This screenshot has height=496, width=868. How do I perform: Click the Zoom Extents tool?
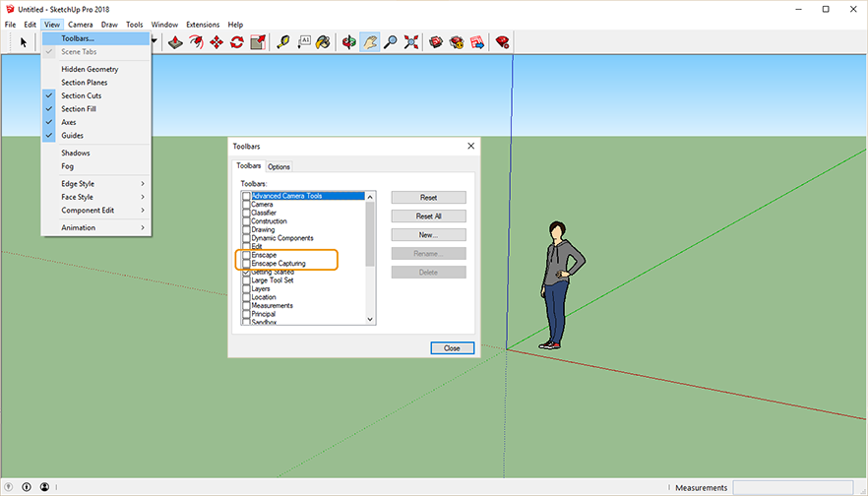point(410,42)
